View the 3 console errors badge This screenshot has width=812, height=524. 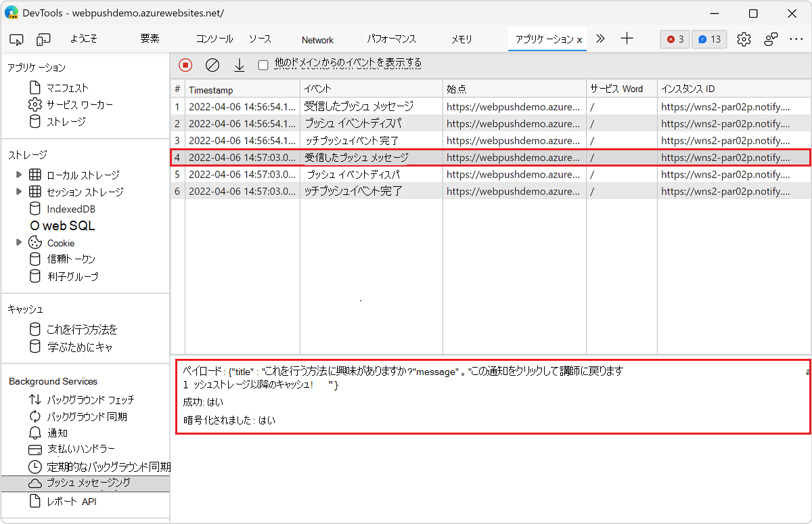click(674, 39)
